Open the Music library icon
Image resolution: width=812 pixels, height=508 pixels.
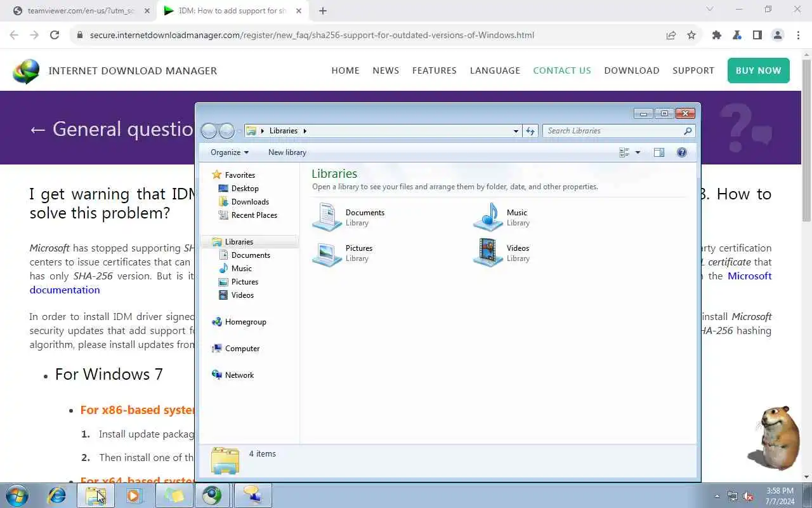click(x=488, y=217)
